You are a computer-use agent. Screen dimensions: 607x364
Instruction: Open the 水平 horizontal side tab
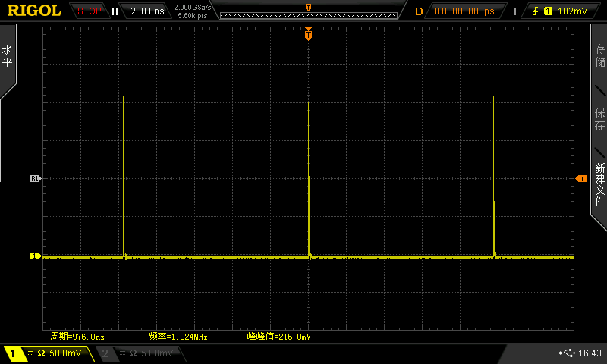coord(8,56)
